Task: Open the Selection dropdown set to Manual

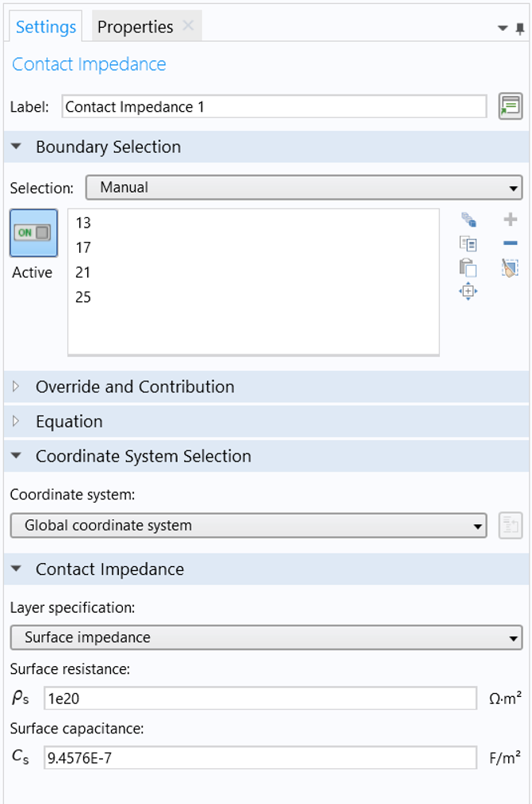Action: click(304, 188)
